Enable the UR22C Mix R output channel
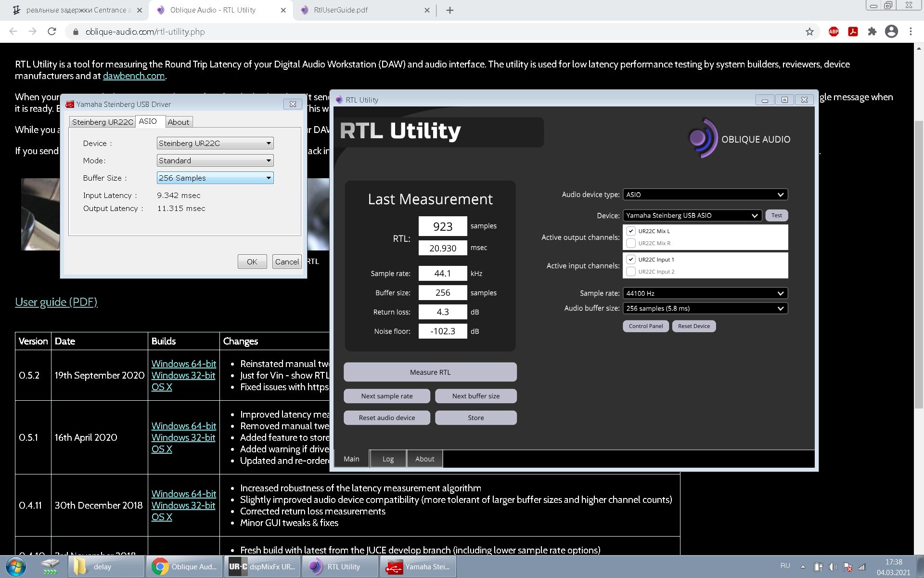The width and height of the screenshot is (924, 578). coord(631,243)
